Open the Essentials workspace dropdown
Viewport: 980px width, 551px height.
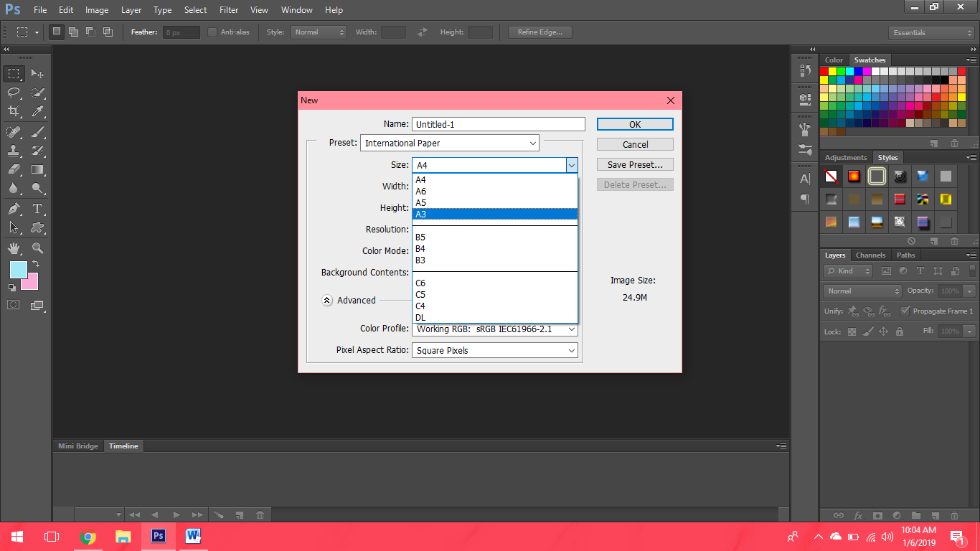click(x=930, y=33)
